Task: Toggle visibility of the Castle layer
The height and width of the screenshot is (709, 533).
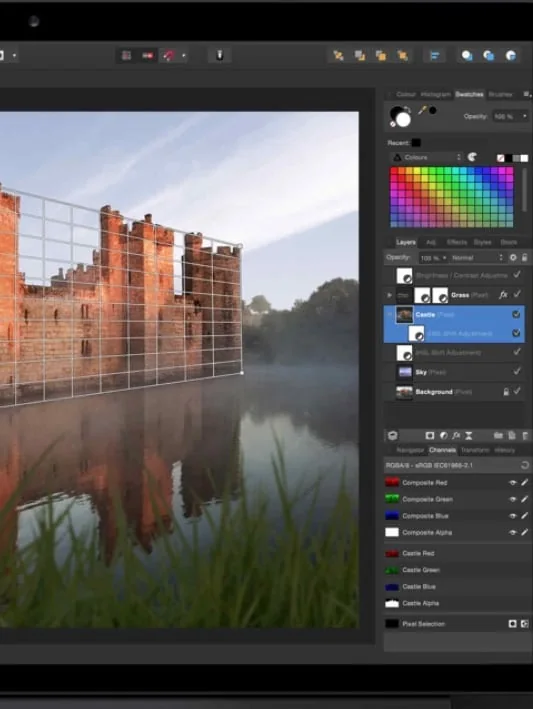Action: click(516, 314)
